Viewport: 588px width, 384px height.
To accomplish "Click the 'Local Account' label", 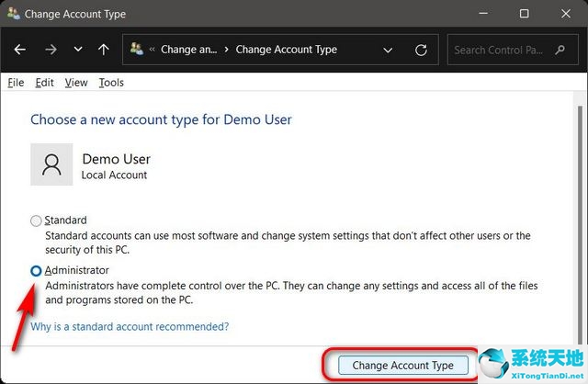I will 114,175.
